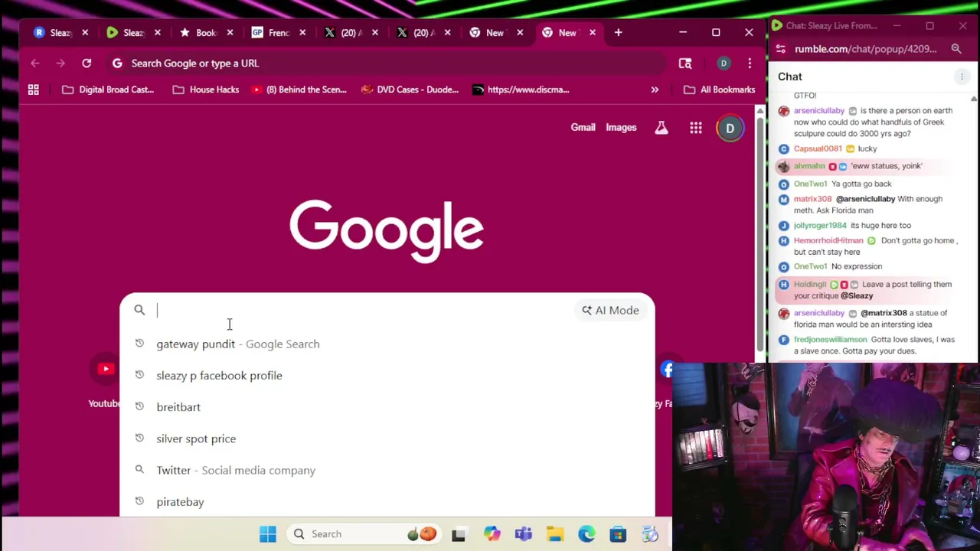Select 'piratebay' search suggestion
The width and height of the screenshot is (980, 551).
click(x=387, y=502)
